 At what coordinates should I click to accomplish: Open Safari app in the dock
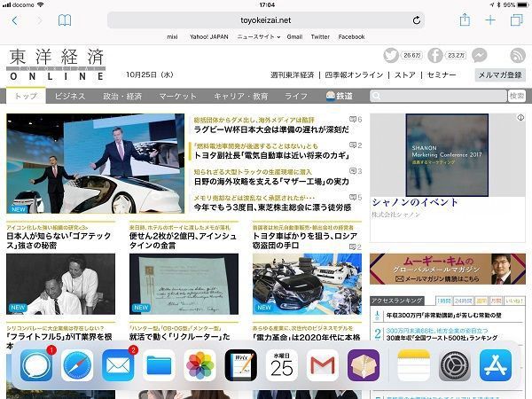click(77, 365)
